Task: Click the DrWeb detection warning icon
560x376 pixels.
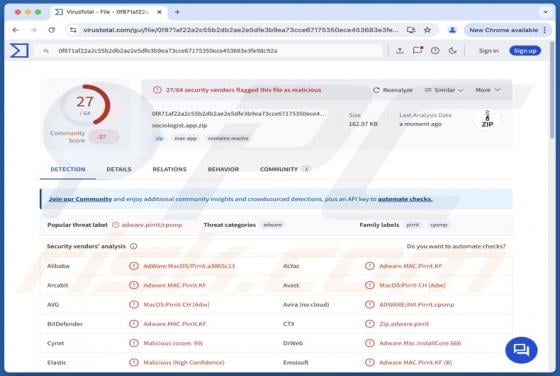Action: (370, 343)
